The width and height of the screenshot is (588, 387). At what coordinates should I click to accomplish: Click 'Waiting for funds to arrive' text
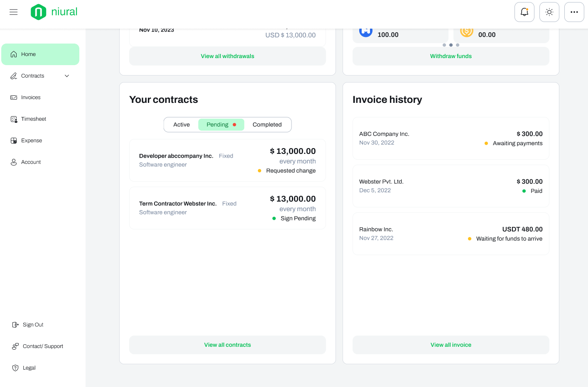click(509, 239)
